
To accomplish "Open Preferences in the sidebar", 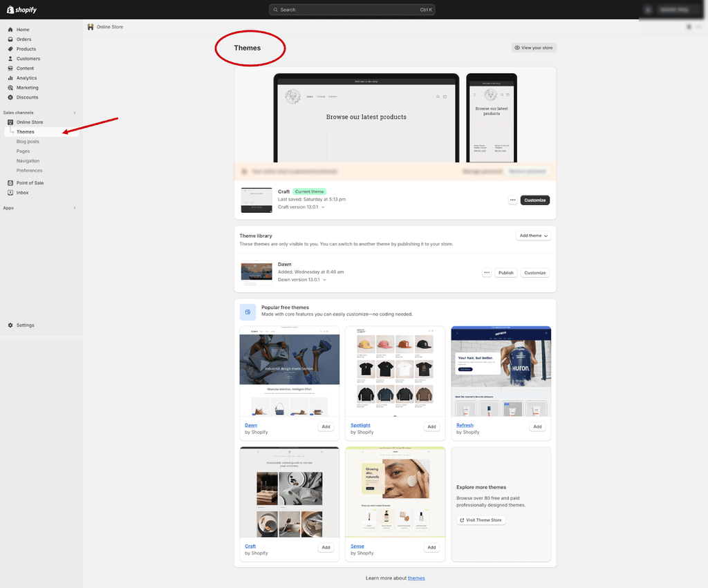I will pyautogui.click(x=29, y=171).
